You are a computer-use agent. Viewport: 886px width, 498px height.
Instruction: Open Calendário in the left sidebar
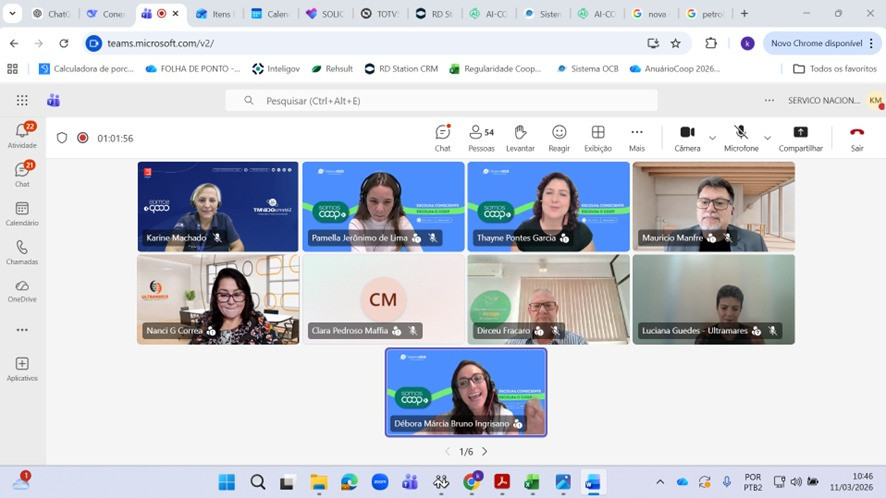pos(22,213)
